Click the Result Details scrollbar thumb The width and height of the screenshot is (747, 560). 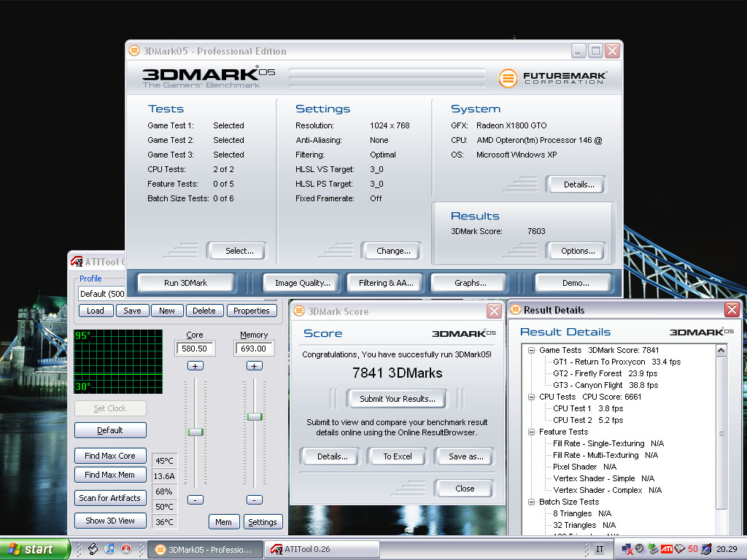click(x=721, y=433)
